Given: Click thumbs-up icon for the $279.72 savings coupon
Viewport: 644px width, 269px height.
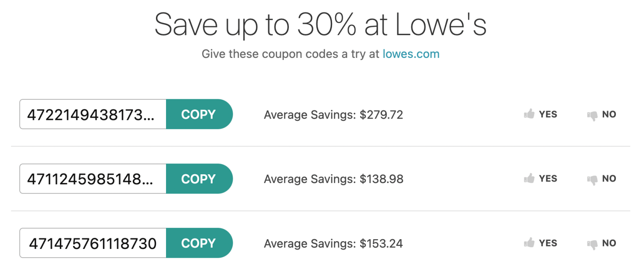Looking at the screenshot, I should (529, 114).
